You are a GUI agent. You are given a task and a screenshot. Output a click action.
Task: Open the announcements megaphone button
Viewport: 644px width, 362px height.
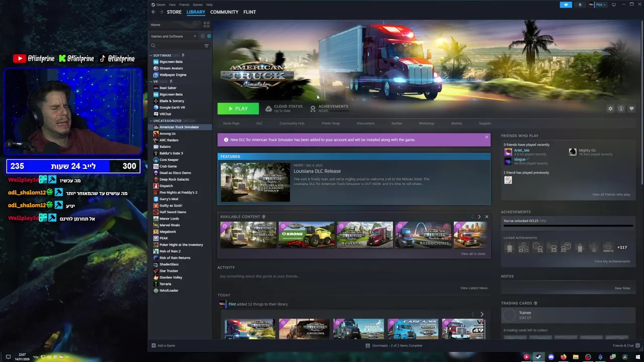pyautogui.click(x=566, y=5)
